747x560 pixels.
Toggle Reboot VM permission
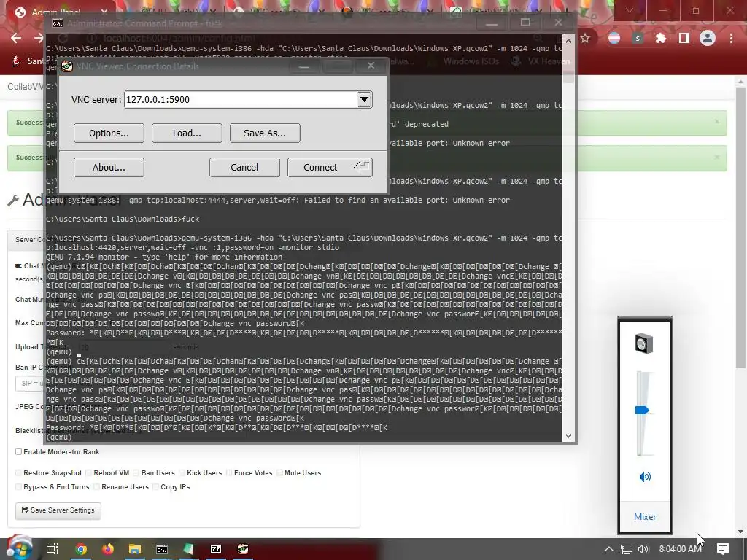pyautogui.click(x=88, y=472)
